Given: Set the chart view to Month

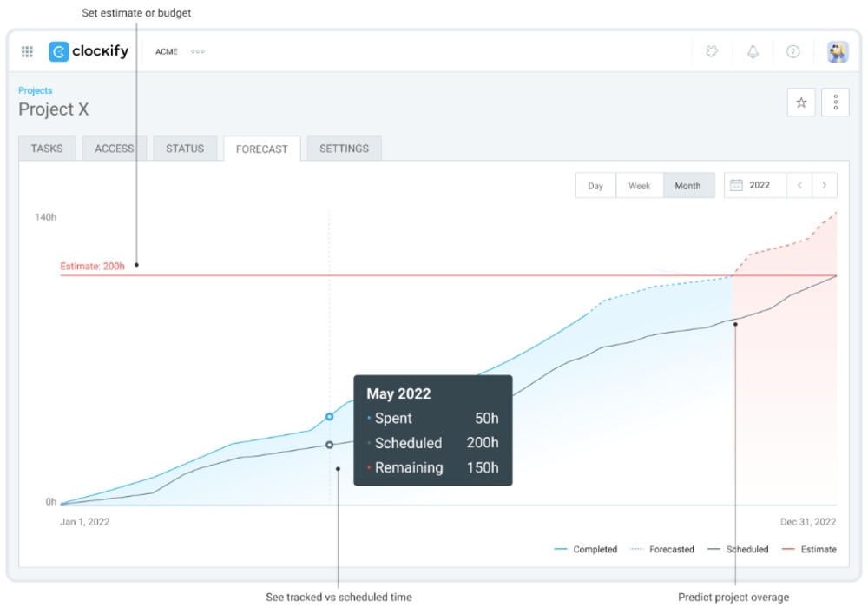Looking at the screenshot, I should [x=687, y=186].
